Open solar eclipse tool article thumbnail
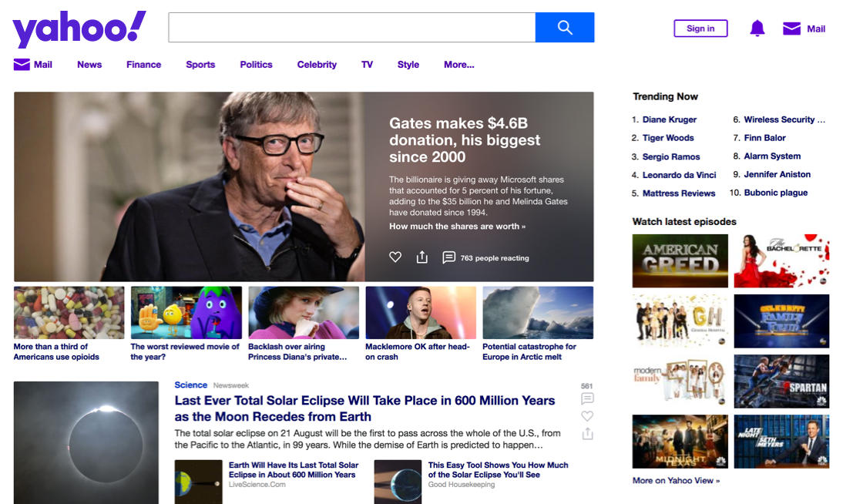The image size is (843, 504). pos(398,482)
